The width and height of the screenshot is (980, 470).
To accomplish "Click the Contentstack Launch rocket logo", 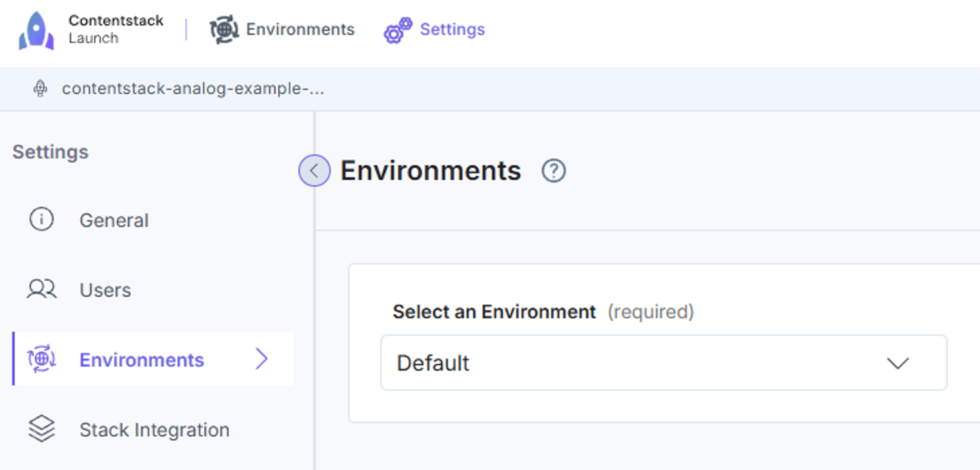I will [x=36, y=30].
